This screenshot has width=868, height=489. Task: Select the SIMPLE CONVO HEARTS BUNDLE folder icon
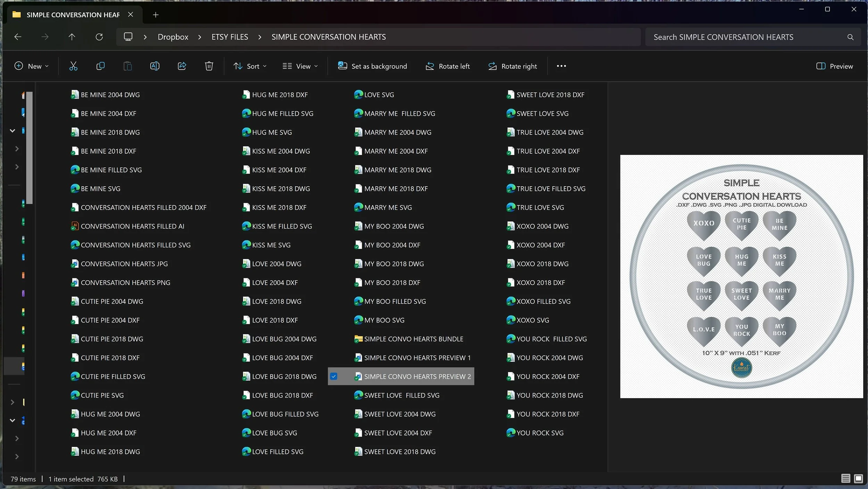(x=358, y=339)
